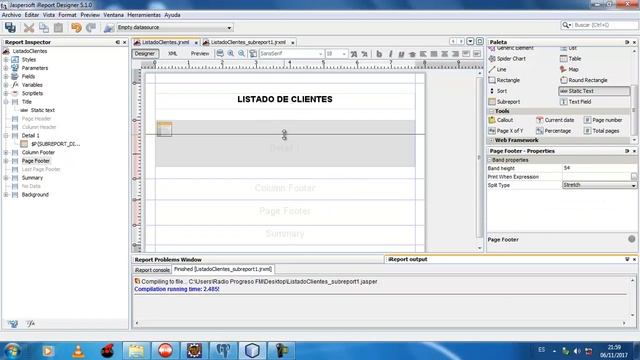This screenshot has height=360, width=640.
Task: Collapse the Detail 1 tree node
Action: (6, 136)
